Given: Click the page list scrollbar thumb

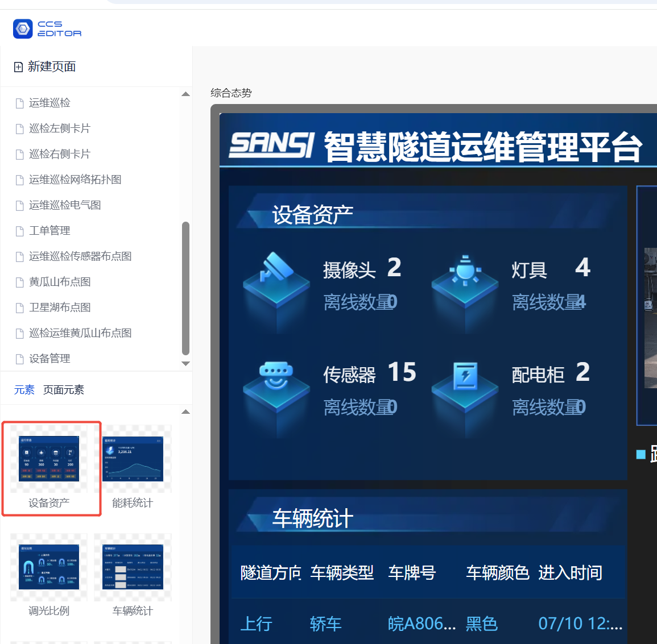Looking at the screenshot, I should pyautogui.click(x=185, y=289).
